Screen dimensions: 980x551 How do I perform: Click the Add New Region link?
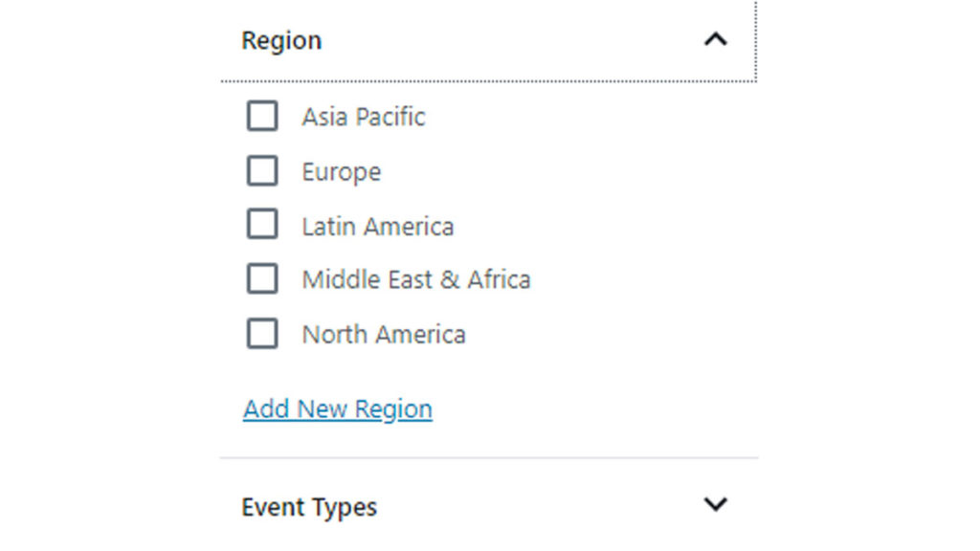(x=338, y=409)
